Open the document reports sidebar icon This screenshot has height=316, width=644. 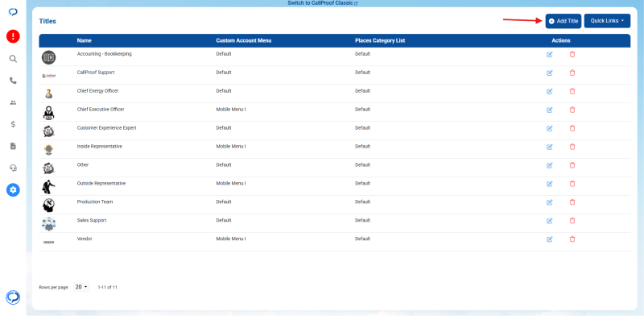pyautogui.click(x=13, y=146)
